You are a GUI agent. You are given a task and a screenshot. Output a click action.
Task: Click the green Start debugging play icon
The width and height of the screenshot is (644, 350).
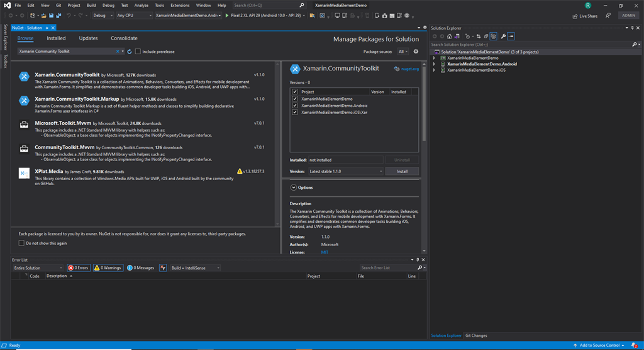(226, 16)
